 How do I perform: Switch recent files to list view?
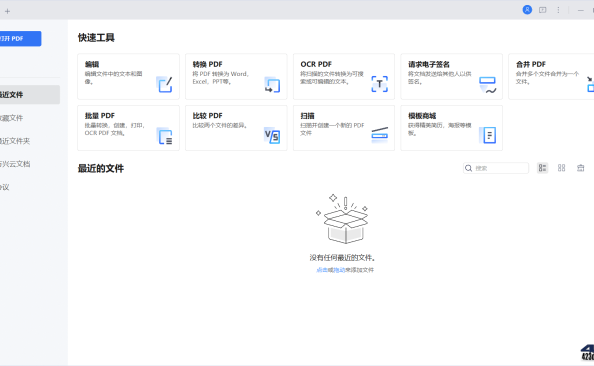tap(542, 168)
